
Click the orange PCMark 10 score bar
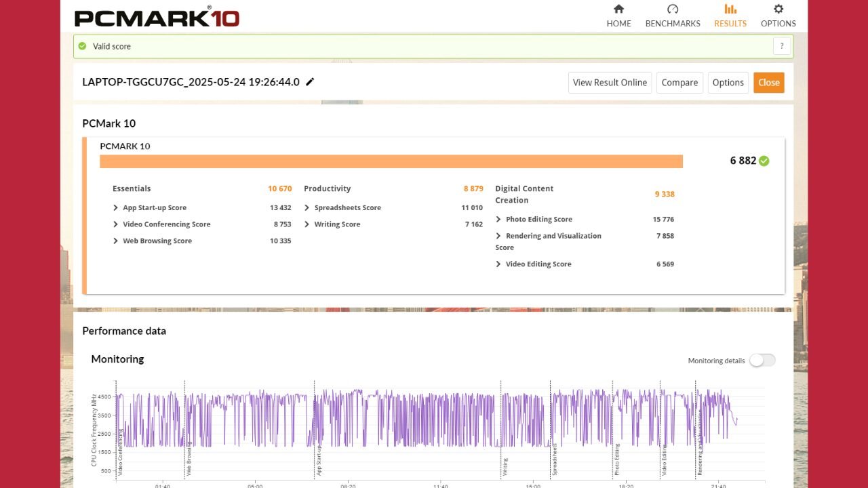pos(391,161)
